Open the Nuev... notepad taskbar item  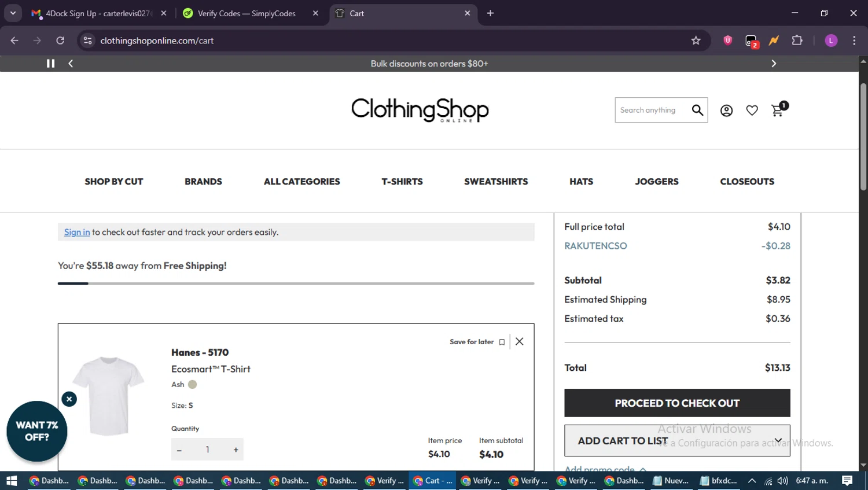click(671, 481)
